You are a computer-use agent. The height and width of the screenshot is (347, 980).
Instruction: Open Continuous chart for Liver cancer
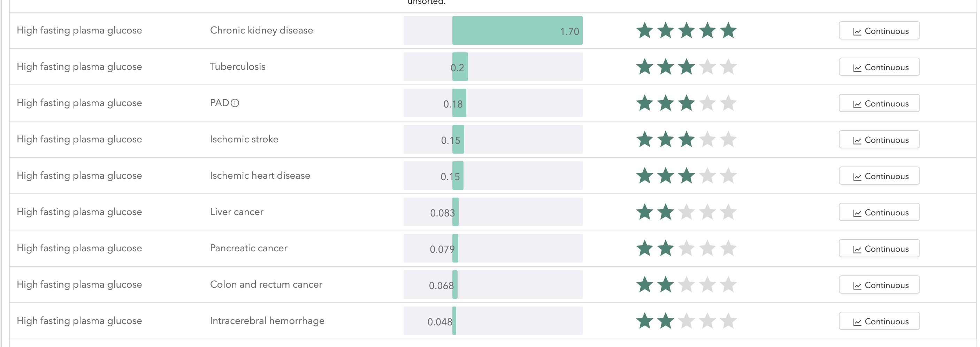point(879,212)
